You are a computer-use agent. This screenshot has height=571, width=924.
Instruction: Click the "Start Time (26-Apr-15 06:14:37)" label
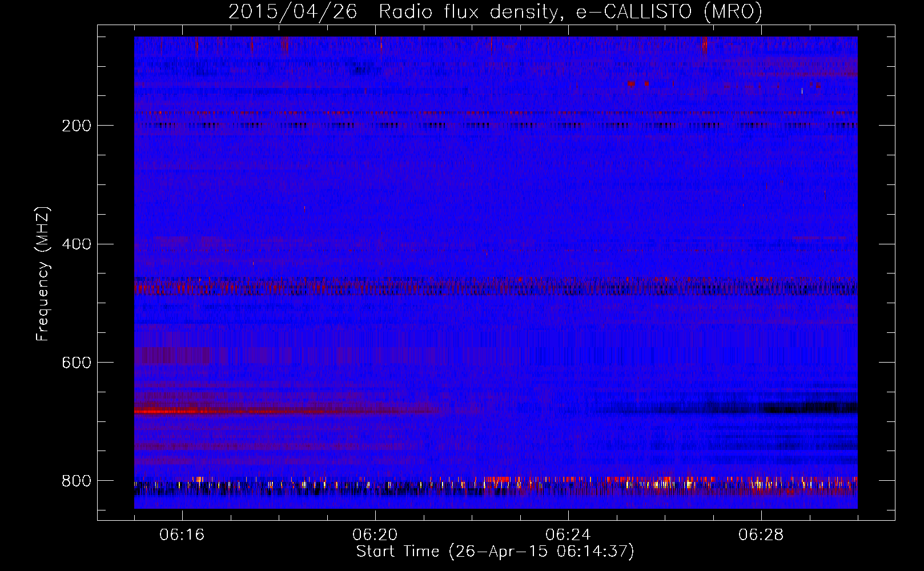(495, 552)
